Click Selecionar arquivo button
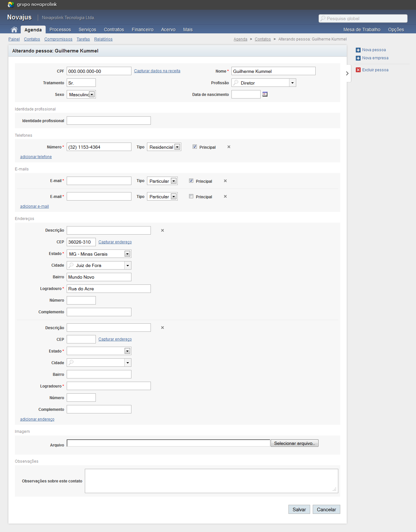The image size is (416, 532). [x=295, y=443]
